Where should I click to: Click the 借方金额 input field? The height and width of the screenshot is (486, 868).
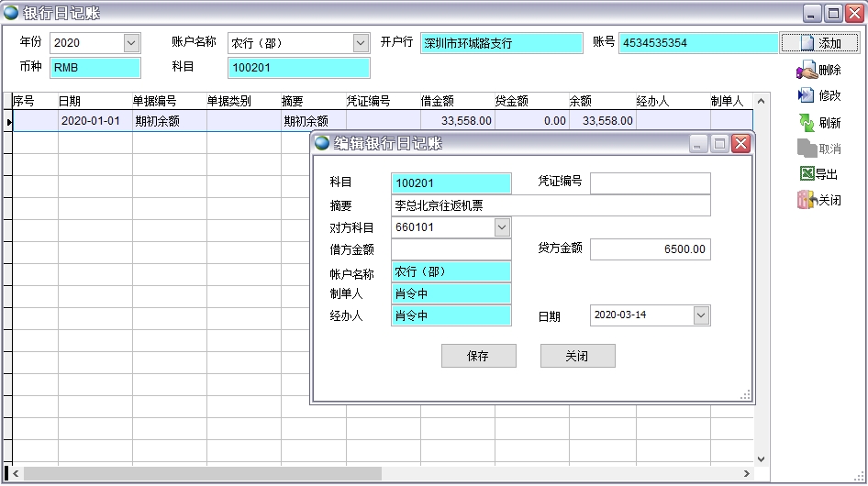pos(451,249)
